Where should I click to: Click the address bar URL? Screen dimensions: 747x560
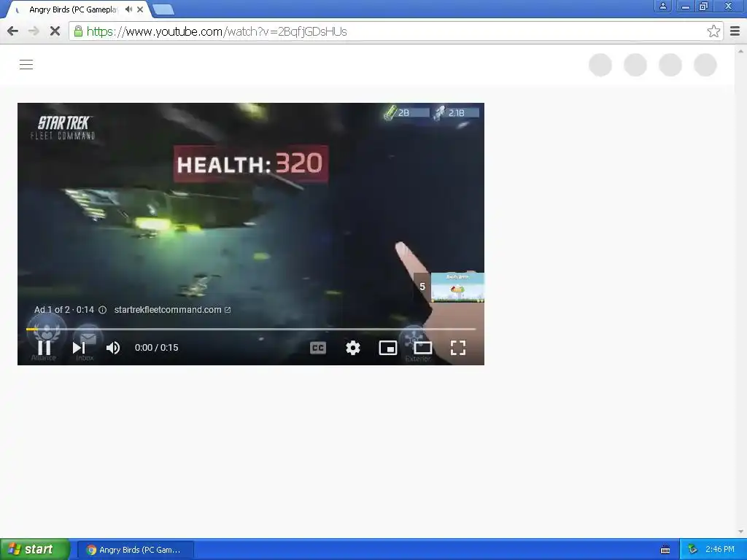click(217, 31)
